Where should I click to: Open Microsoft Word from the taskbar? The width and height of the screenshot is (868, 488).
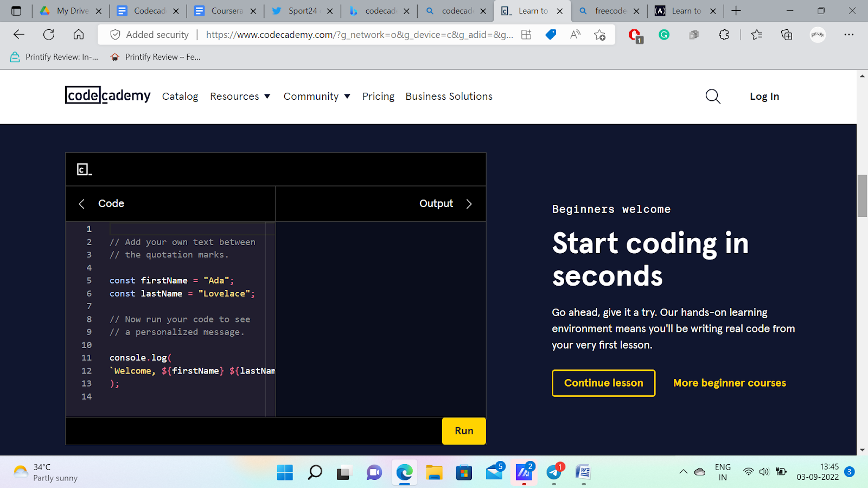[x=584, y=472]
